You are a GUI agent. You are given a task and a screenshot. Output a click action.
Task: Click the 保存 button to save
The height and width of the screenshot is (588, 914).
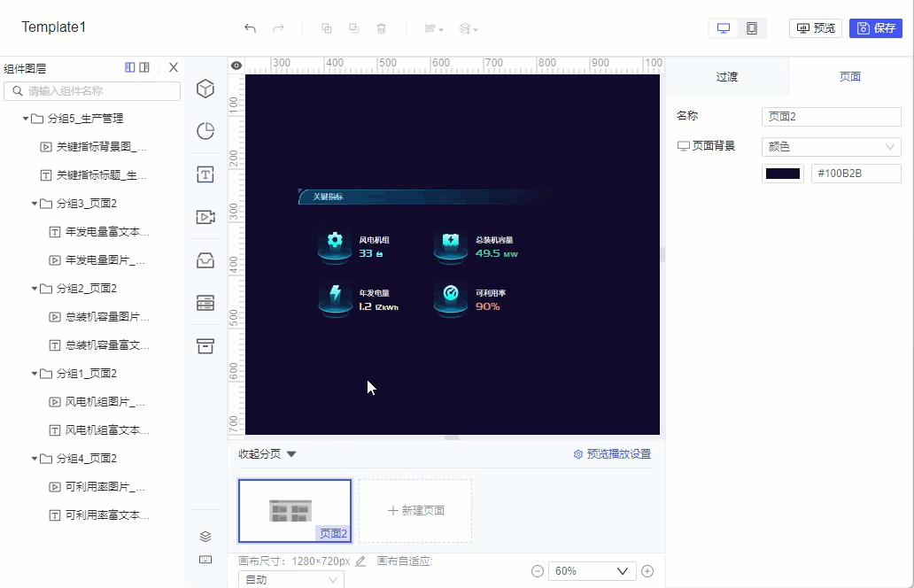(875, 27)
